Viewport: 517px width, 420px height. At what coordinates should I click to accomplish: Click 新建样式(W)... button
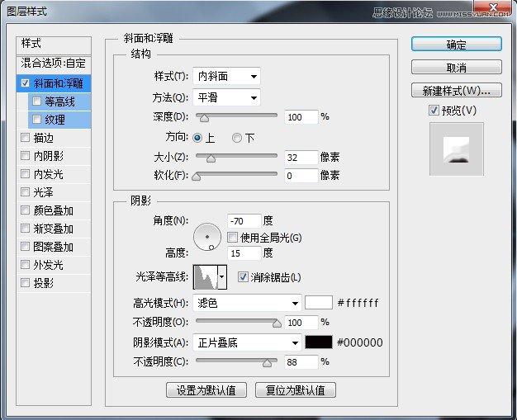click(457, 90)
